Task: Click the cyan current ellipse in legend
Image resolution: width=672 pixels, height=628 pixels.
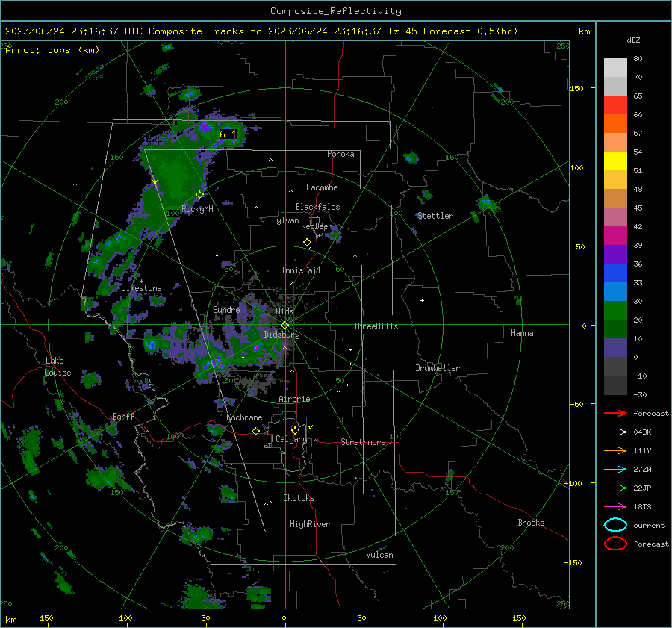Action: (x=615, y=525)
